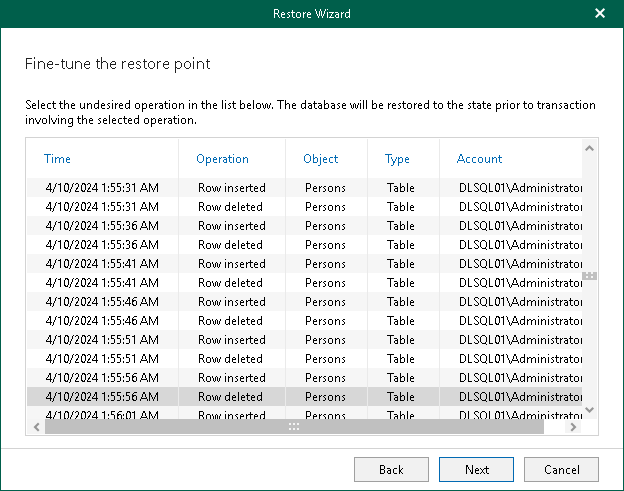
Task: Sort list by Time column header
Action: (58, 159)
